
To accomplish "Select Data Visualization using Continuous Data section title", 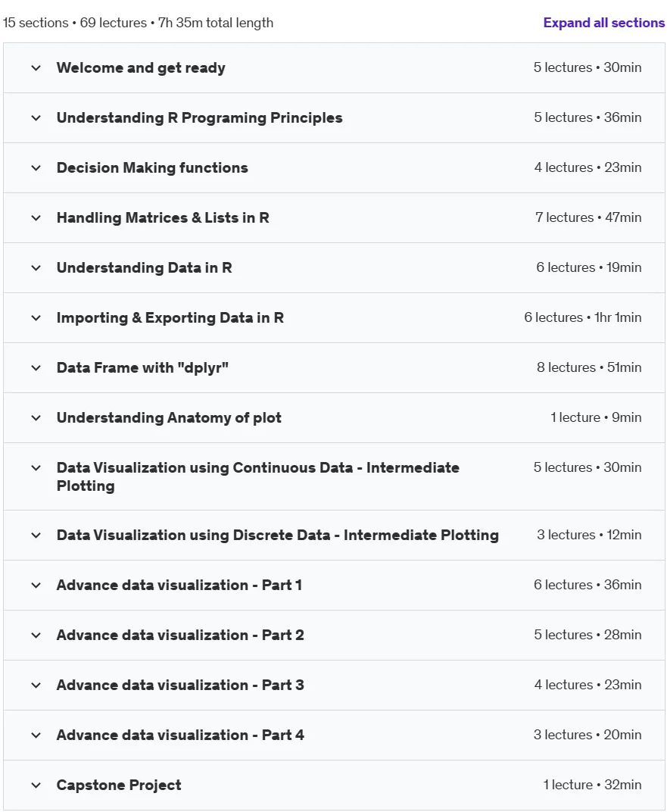I will tap(257, 476).
